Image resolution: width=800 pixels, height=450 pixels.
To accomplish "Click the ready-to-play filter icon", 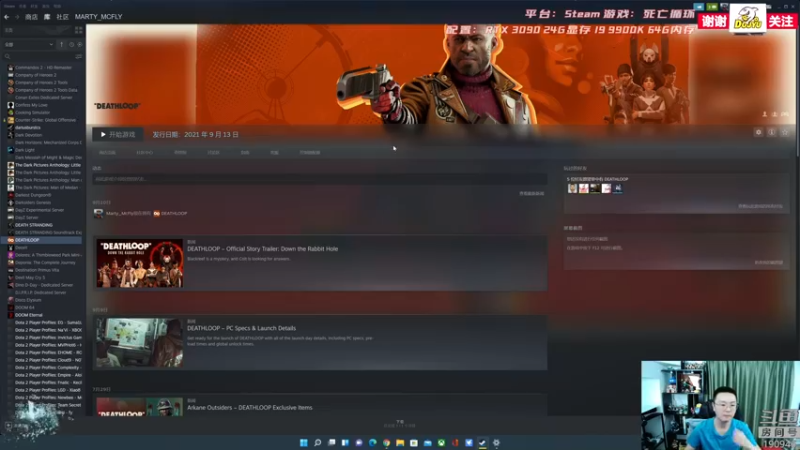I will [80, 44].
